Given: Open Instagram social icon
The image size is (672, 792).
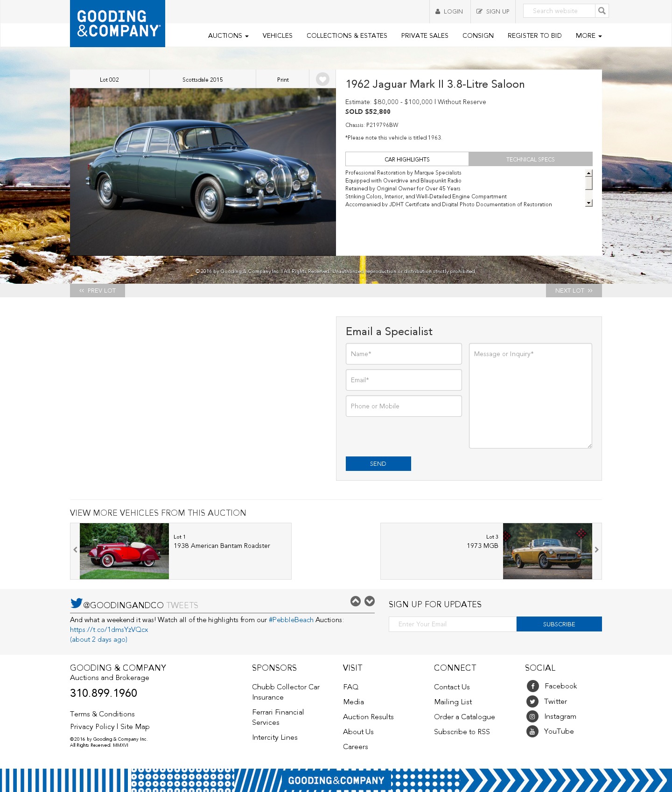Looking at the screenshot, I should [x=532, y=716].
